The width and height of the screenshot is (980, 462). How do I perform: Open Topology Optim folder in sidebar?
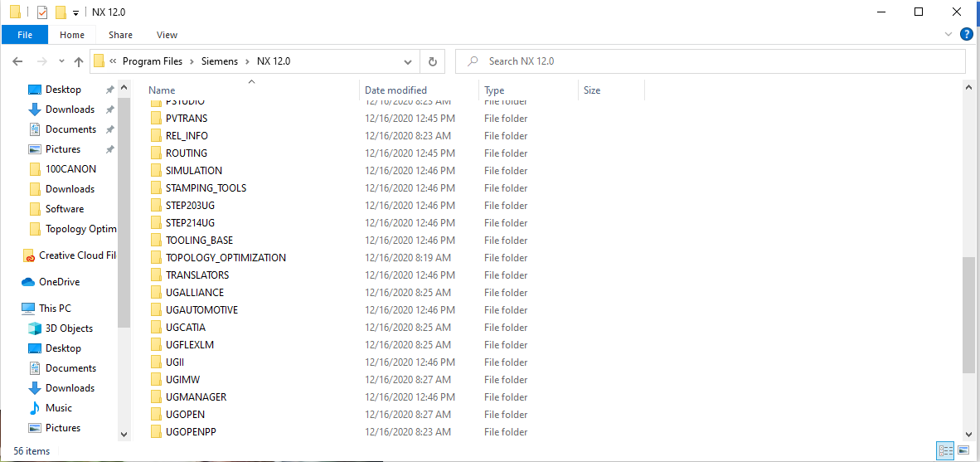coord(80,229)
